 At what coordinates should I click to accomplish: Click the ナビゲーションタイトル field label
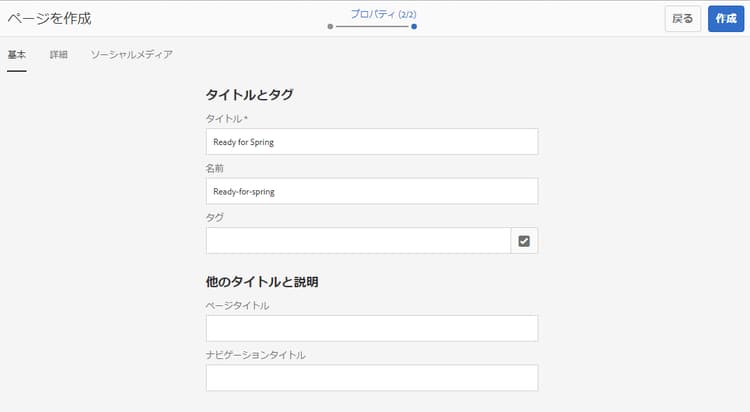[x=255, y=355]
